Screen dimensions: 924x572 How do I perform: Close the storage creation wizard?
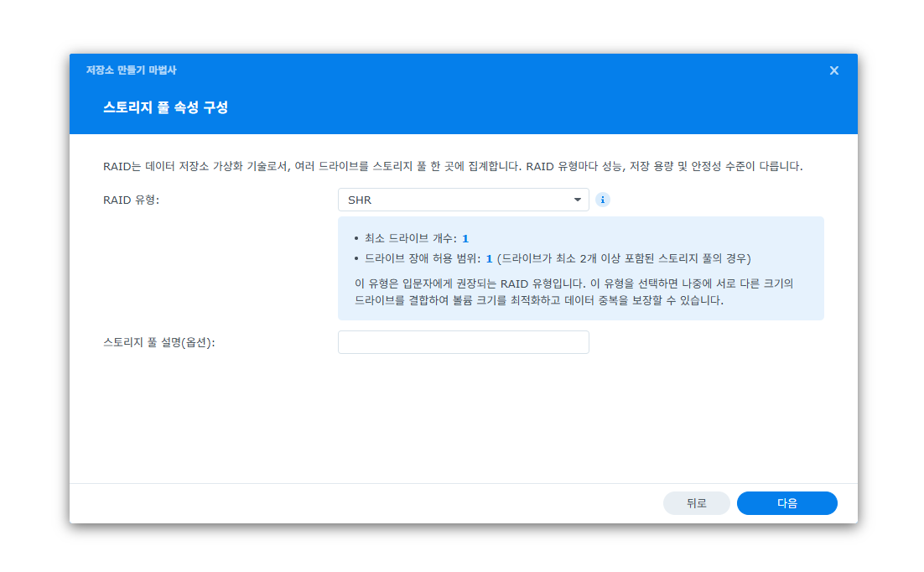point(833,70)
